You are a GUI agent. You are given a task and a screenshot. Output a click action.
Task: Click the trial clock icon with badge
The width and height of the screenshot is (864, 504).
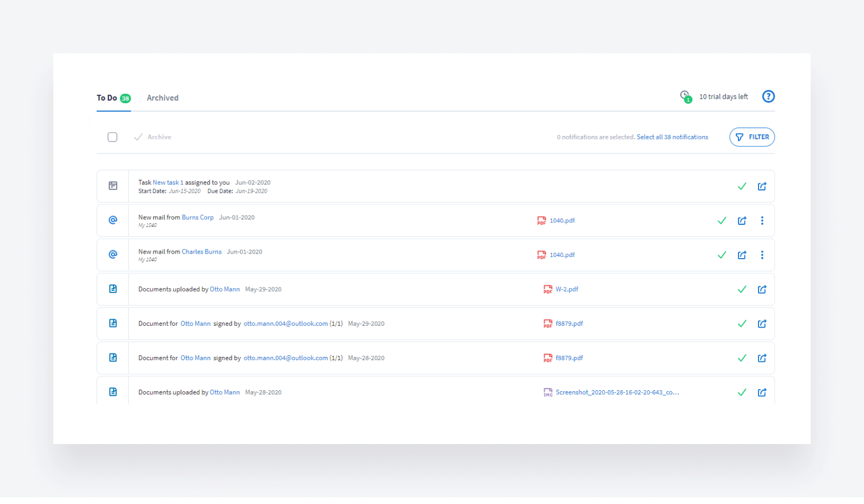click(686, 97)
